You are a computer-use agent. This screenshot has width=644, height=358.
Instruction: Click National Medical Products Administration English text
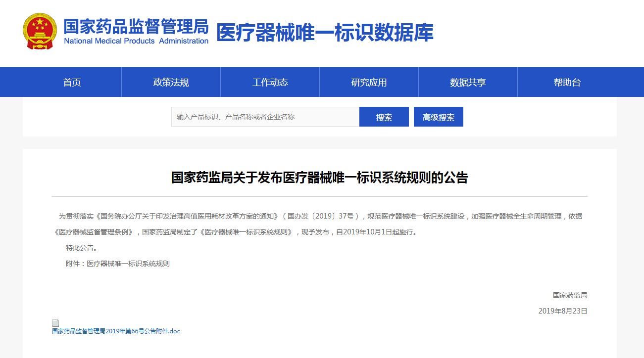136,41
